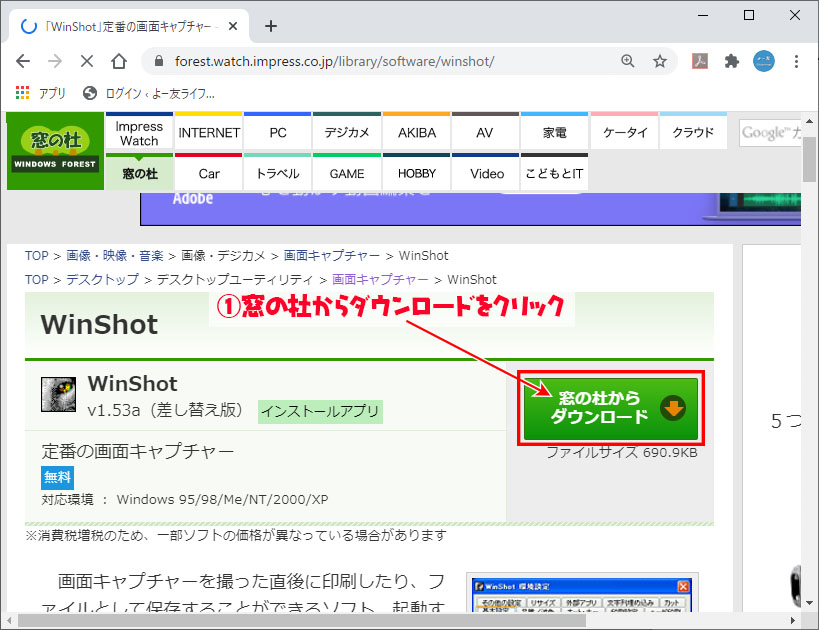The image size is (819, 630).
Task: Open the トラベル nav tab
Action: (x=277, y=172)
